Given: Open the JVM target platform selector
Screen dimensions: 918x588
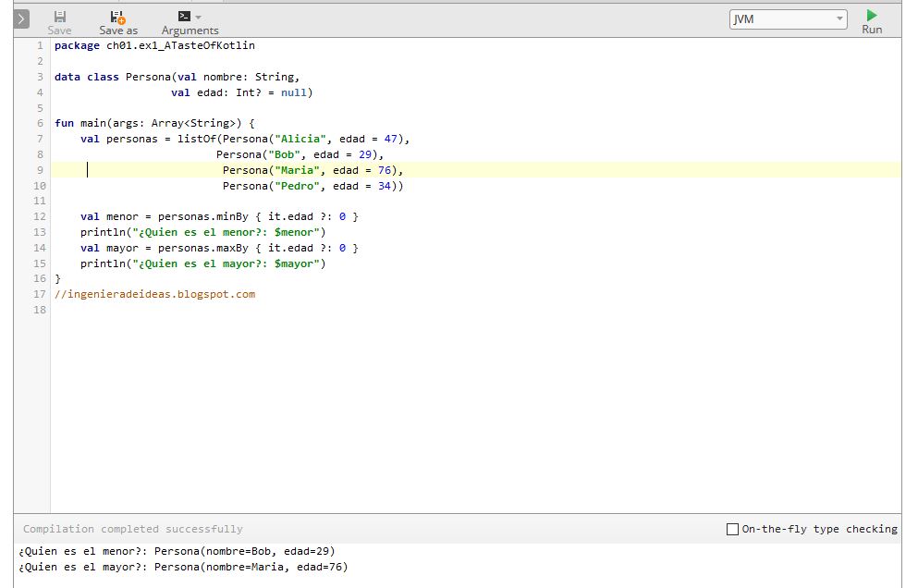Looking at the screenshot, I should tap(786, 18).
